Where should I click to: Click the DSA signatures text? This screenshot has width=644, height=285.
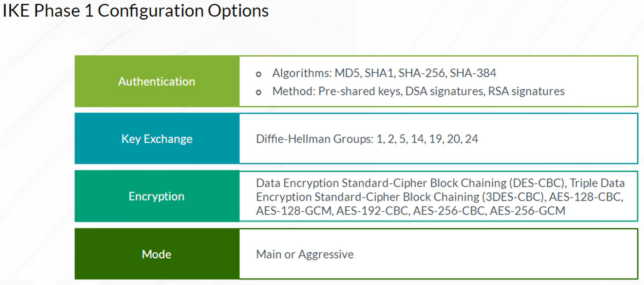(x=444, y=91)
